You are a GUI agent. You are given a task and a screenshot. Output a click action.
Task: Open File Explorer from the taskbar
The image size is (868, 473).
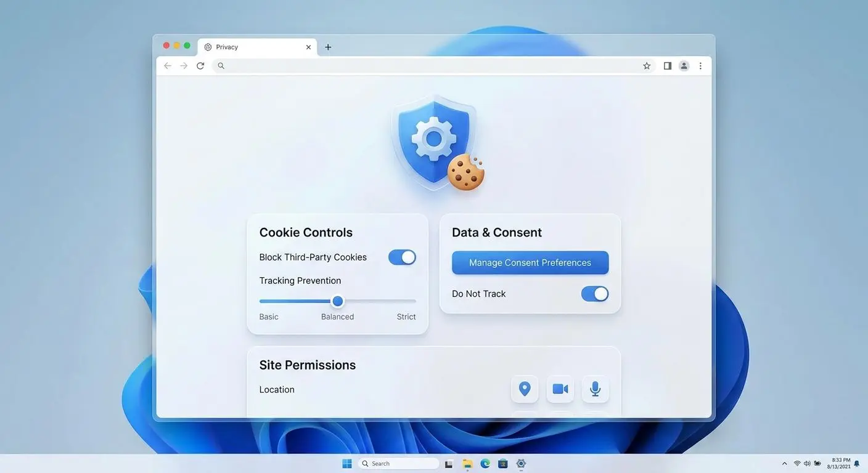(467, 464)
